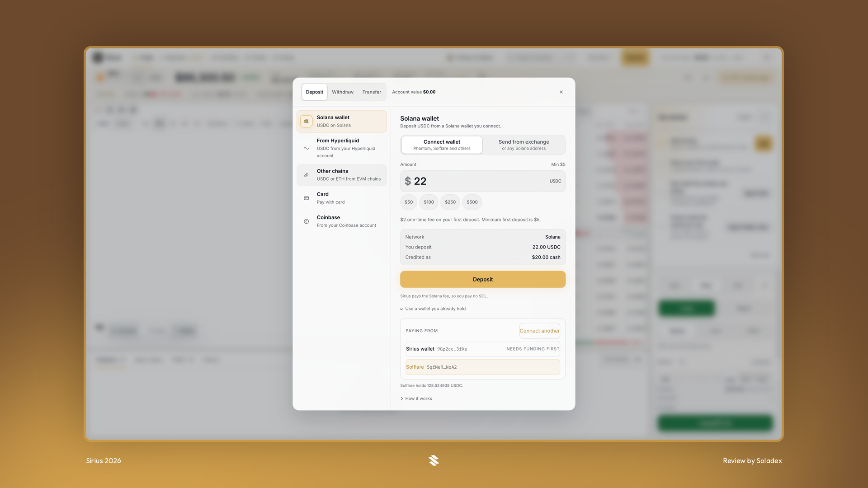Image resolution: width=868 pixels, height=488 pixels.
Task: Click the Other chains link icon
Action: 307,175
